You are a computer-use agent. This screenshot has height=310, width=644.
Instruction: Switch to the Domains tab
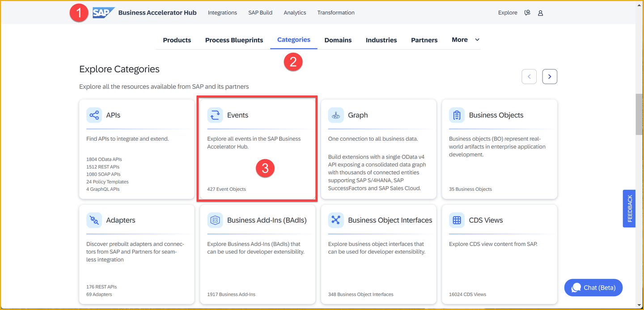point(338,40)
